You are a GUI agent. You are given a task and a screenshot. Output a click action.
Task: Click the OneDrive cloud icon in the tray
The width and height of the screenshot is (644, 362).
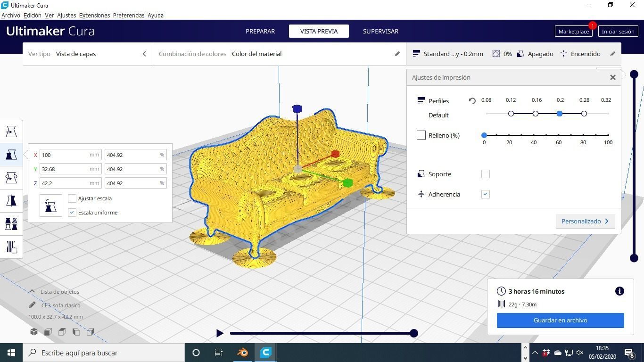(x=558, y=353)
